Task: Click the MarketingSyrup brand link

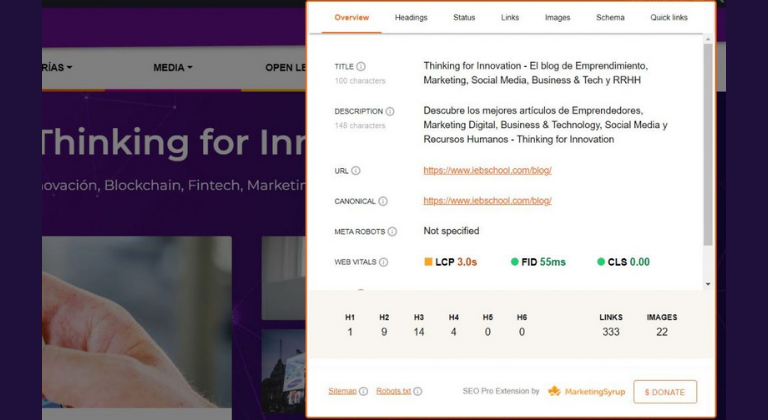Action: (x=595, y=392)
